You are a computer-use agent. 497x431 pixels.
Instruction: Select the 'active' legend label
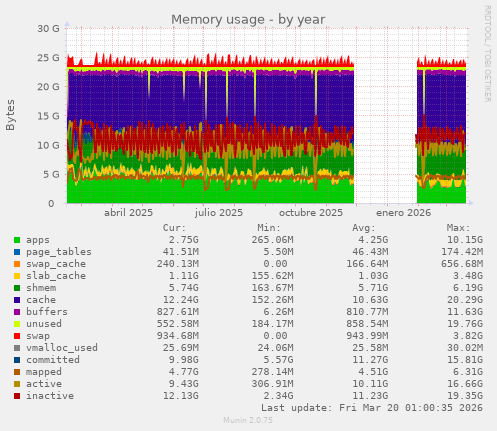click(x=44, y=384)
